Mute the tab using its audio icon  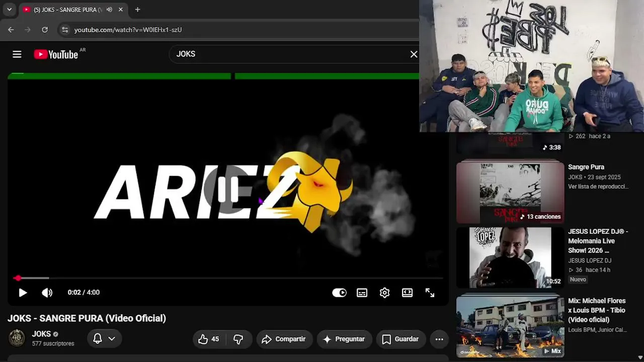[x=109, y=10]
